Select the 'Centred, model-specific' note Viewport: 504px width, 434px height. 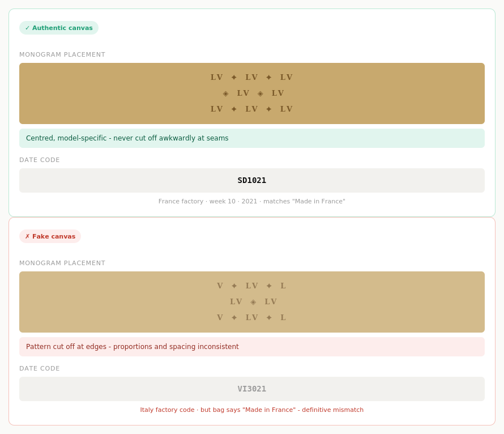[252, 138]
